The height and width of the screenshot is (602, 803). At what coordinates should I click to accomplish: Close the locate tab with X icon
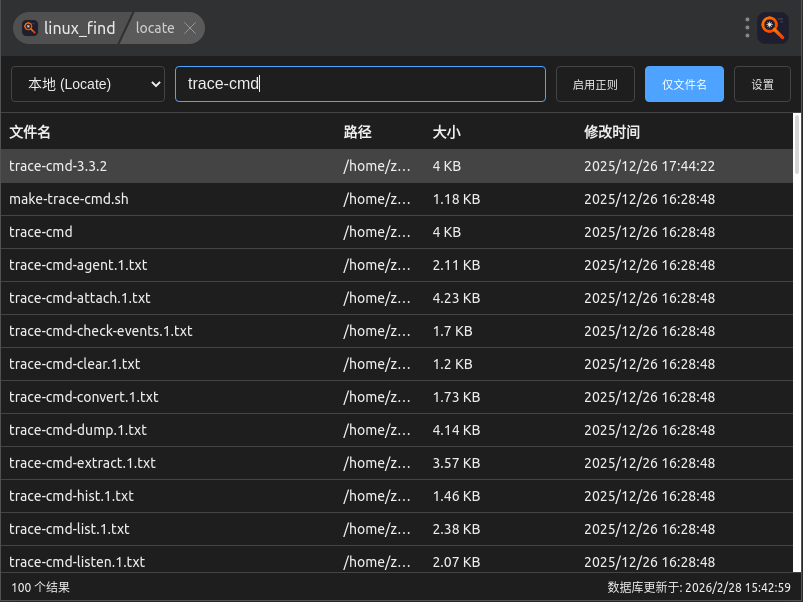190,28
